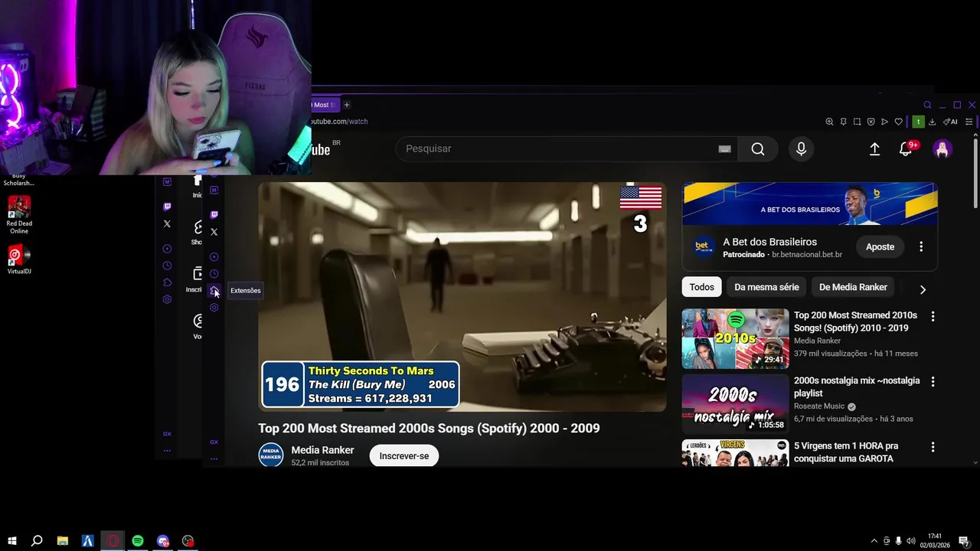Show more filter chips with right chevron
980x551 pixels.
923,289
